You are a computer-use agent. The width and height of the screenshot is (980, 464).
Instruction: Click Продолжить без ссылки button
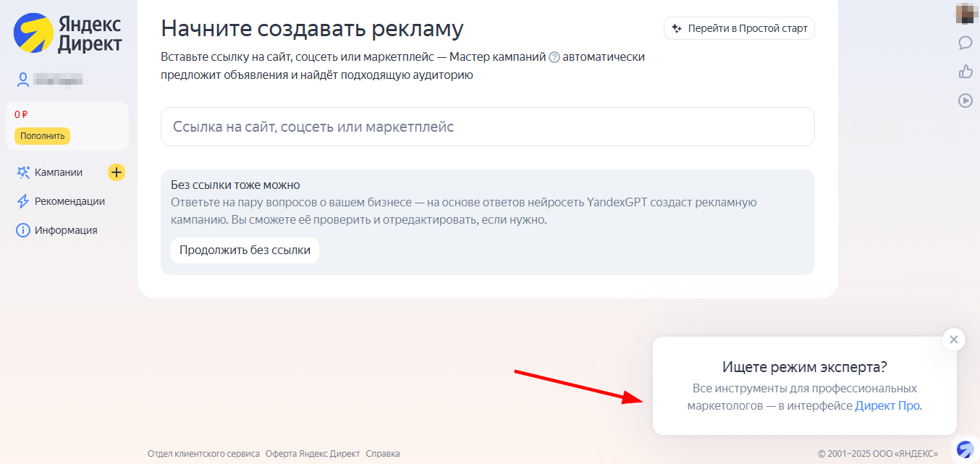245,250
